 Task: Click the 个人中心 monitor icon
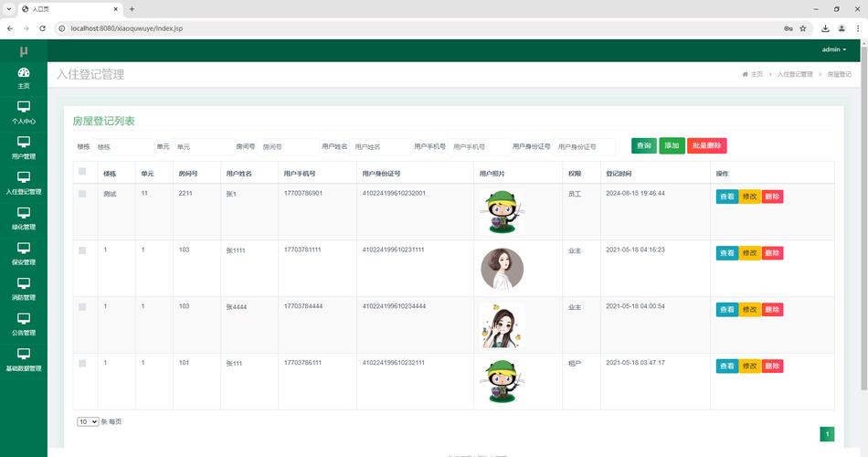[24, 108]
